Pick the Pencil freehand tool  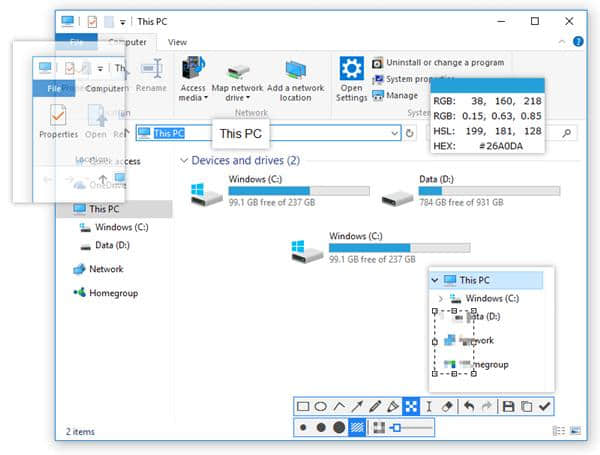coord(375,407)
